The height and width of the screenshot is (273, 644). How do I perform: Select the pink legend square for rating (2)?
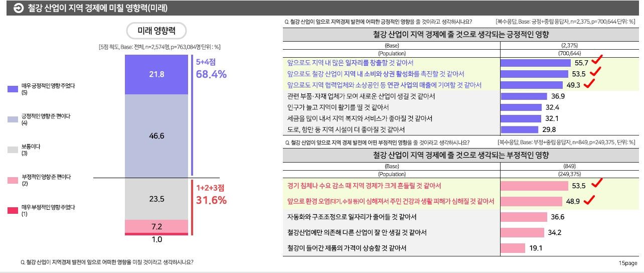tap(13, 180)
